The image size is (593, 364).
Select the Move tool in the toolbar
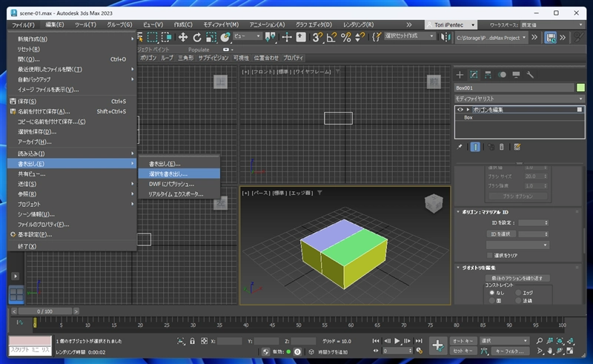point(183,37)
